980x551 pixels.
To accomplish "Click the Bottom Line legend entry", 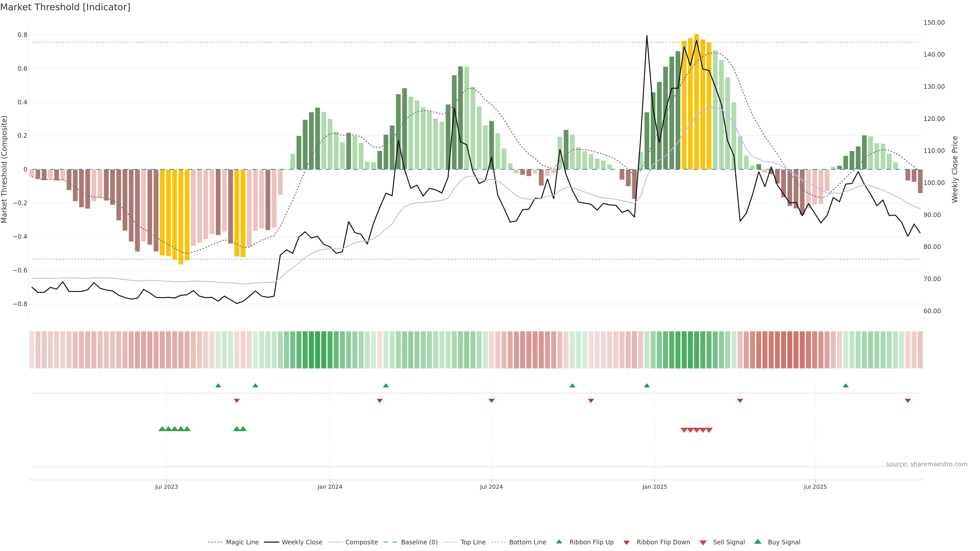I will [x=527, y=542].
